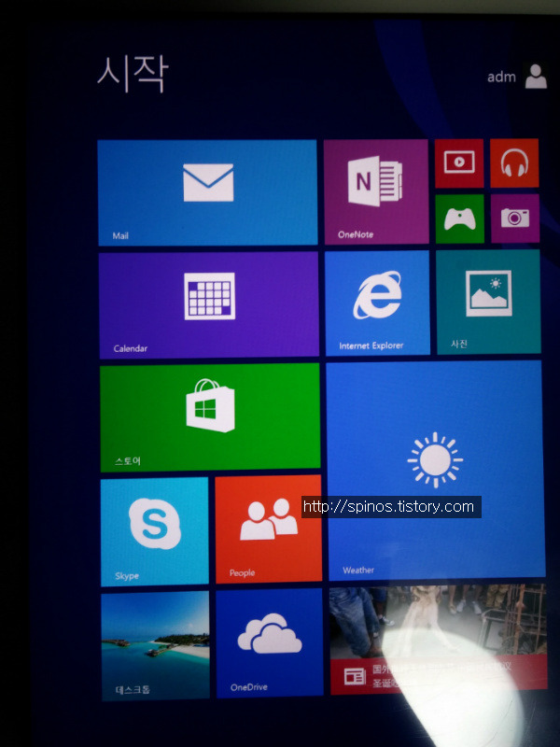The image size is (560, 747).
Task: Open the Desktop (데스크톱) tile
Action: click(x=155, y=646)
